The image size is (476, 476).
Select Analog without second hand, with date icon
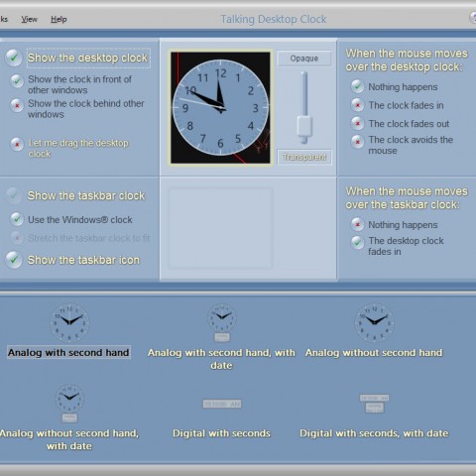69,404
